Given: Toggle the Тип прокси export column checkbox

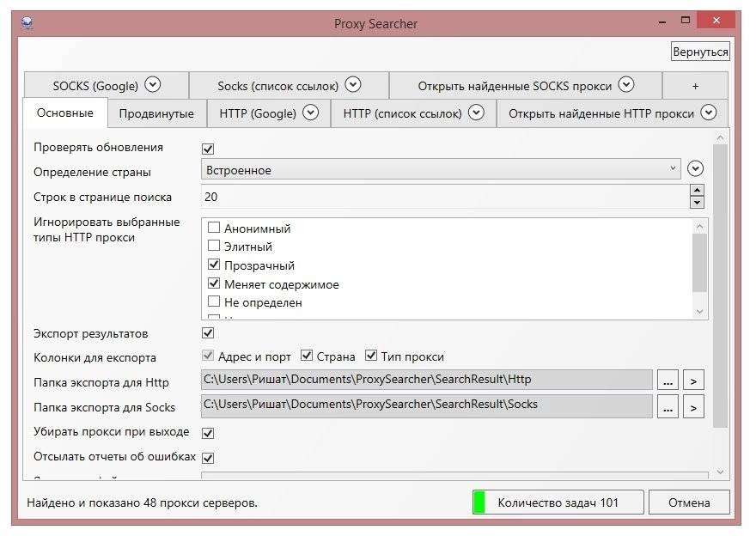Looking at the screenshot, I should click(371, 356).
